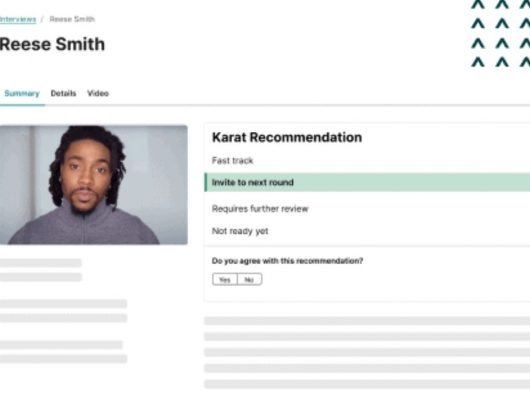Click No to disagree with recommendation
Image resolution: width=530 pixels, height=396 pixels.
coord(249,279)
